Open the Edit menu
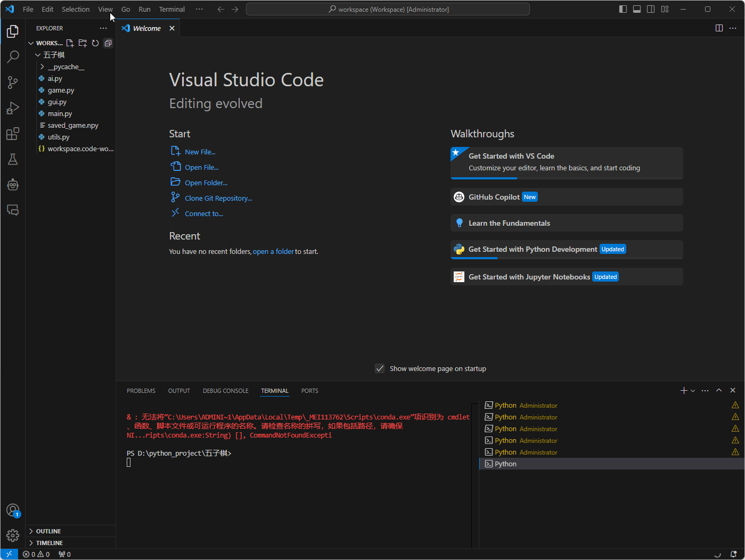Image resolution: width=745 pixels, height=560 pixels. [x=47, y=9]
